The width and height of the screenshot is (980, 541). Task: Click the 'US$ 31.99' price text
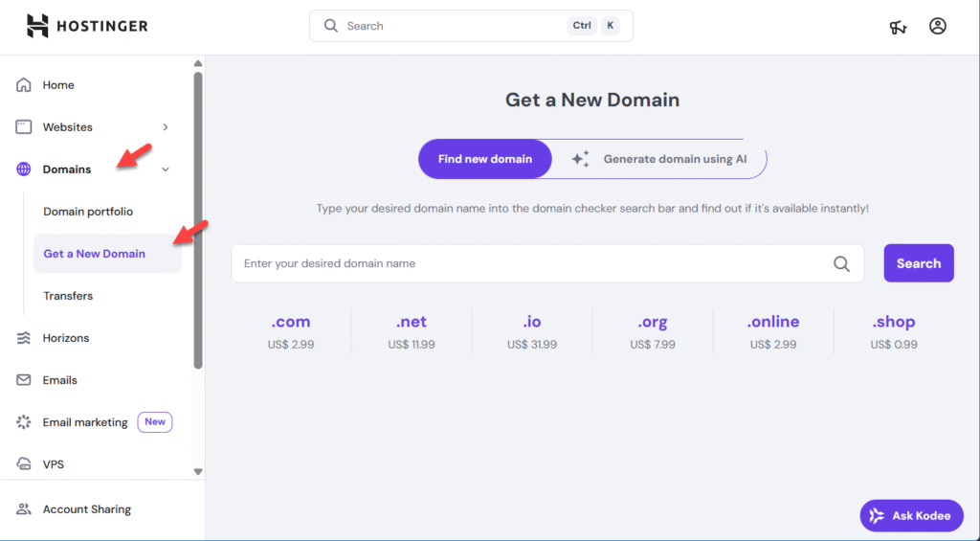click(x=532, y=345)
